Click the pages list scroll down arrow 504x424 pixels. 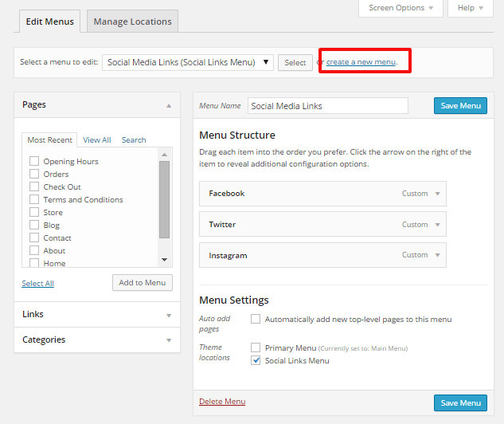pos(164,259)
